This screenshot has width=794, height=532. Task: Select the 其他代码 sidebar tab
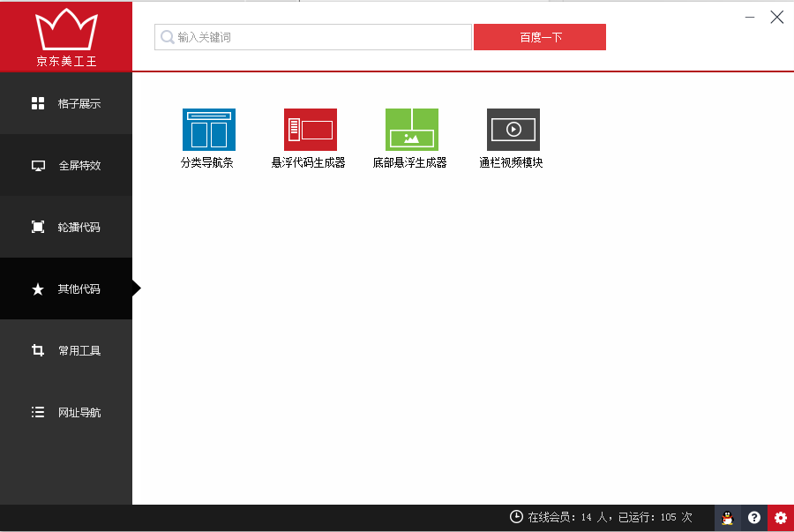[x=66, y=288]
